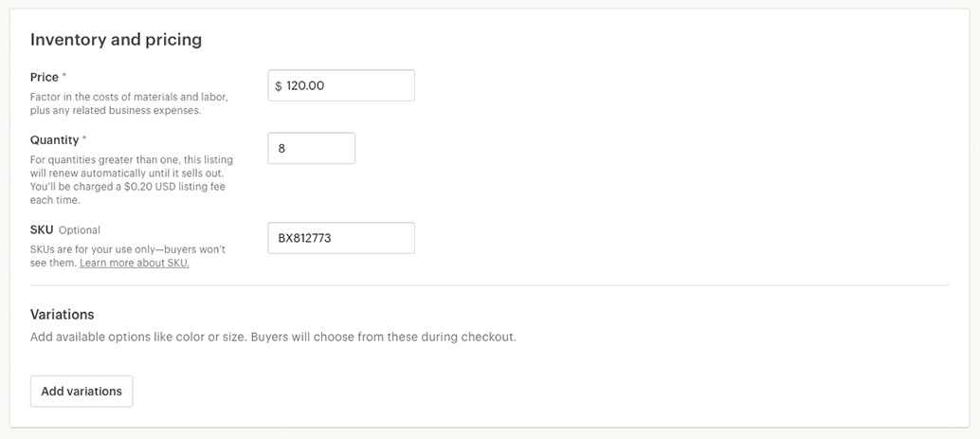This screenshot has height=439, width=980.
Task: Select the SKU field with BX812773
Action: [x=341, y=238]
